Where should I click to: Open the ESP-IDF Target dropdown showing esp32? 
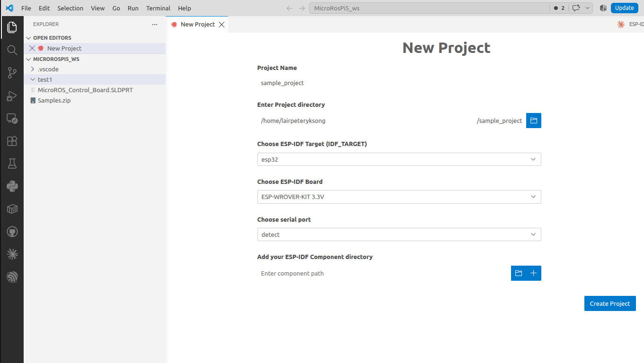[x=399, y=159]
